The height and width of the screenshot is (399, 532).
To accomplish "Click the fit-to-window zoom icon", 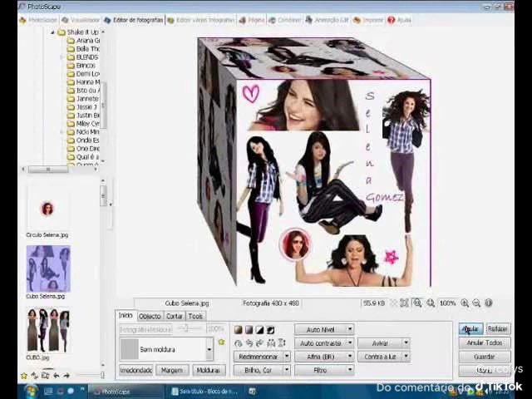I will point(404,303).
